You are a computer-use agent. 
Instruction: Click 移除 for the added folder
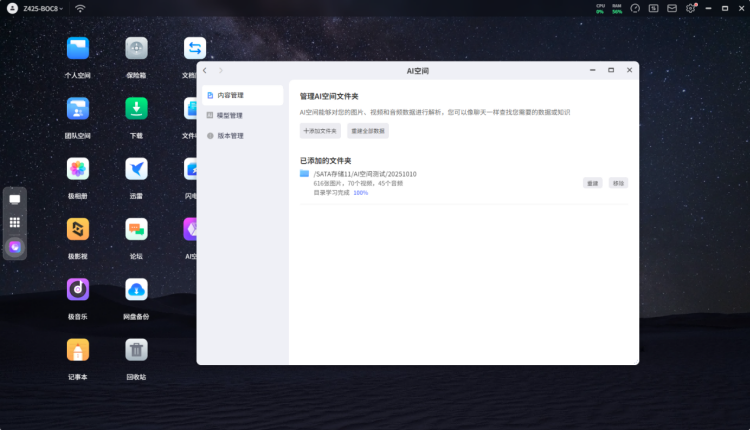coord(618,183)
